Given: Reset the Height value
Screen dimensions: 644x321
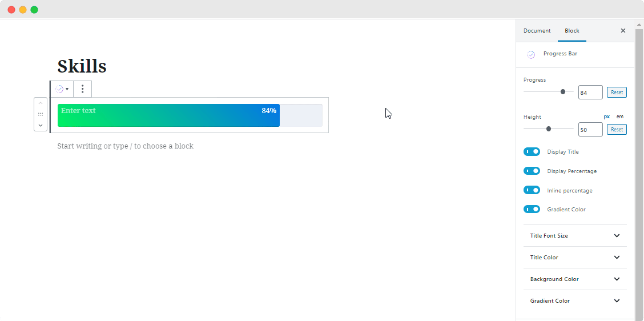Looking at the screenshot, I should (617, 130).
